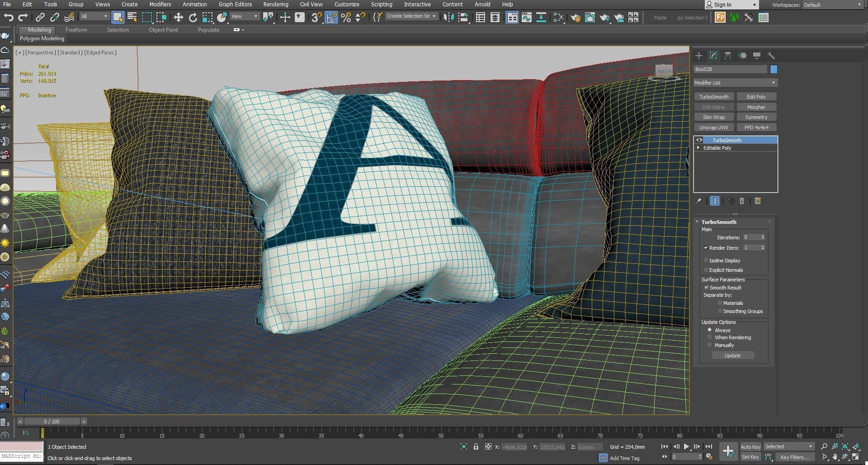Screen dimensions: 868x465
Task: Click the Zoom Extents viewport icon
Action: (x=844, y=447)
